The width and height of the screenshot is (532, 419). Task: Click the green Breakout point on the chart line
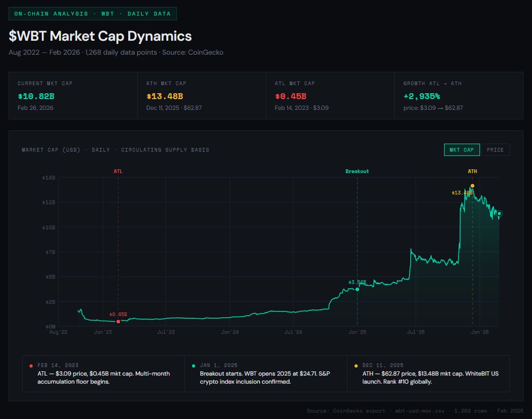click(357, 289)
